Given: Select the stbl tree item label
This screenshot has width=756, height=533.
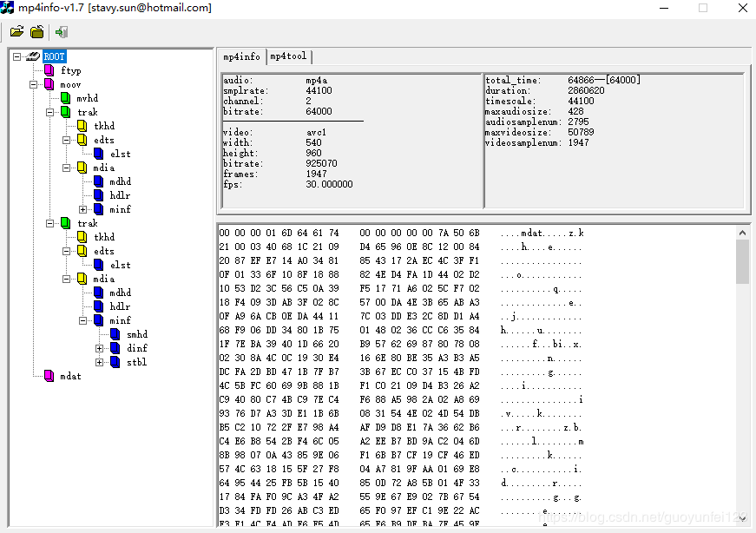Looking at the screenshot, I should coord(137,362).
